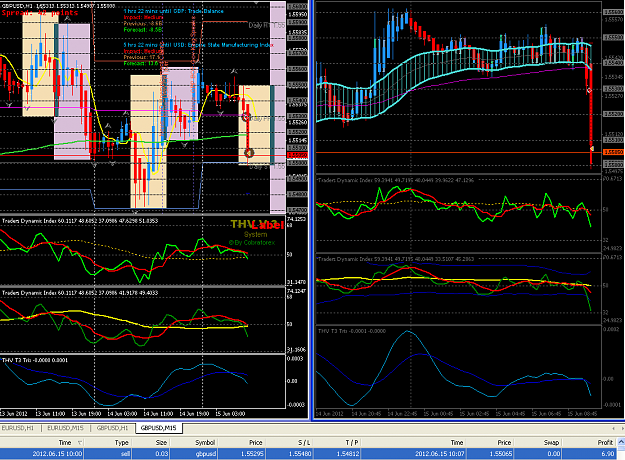Image resolution: width=625 pixels, height=460 pixels.
Task: Click the T / P column header
Action: 352,442
